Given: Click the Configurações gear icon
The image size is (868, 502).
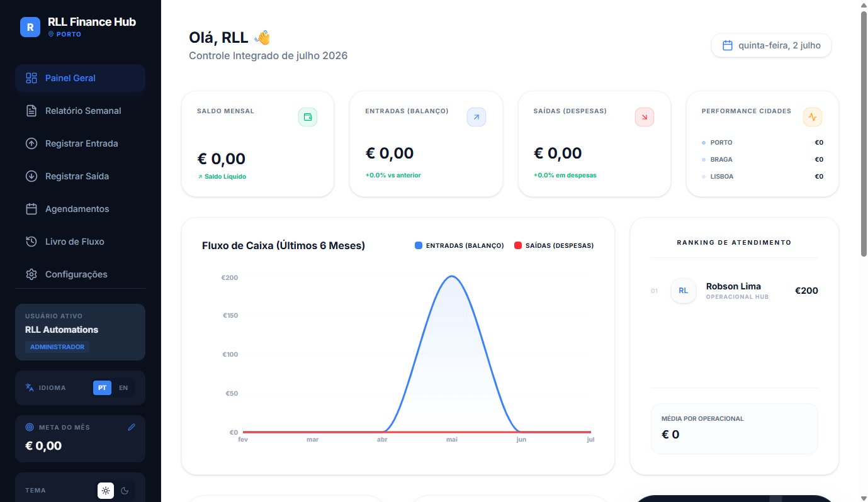Looking at the screenshot, I should 31,274.
